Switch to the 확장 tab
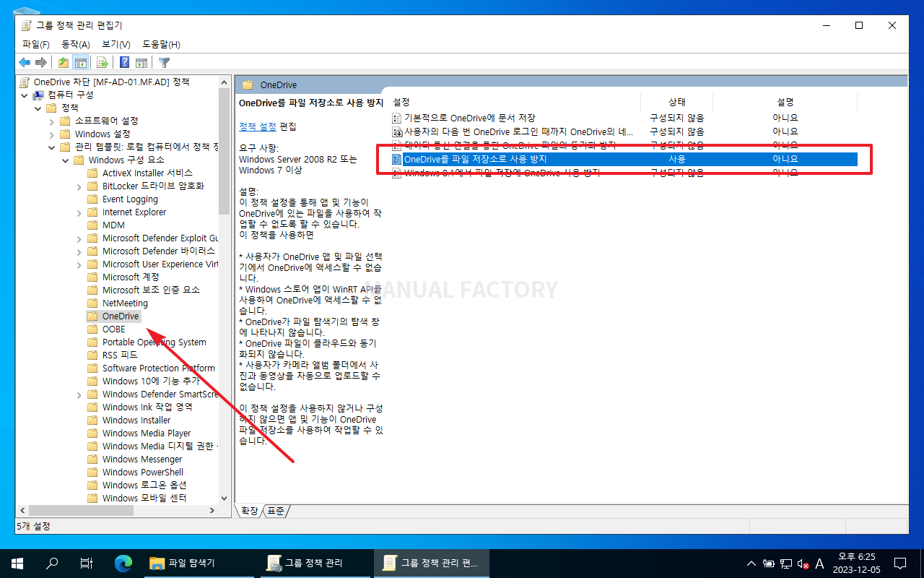The image size is (924, 578). pos(249,511)
